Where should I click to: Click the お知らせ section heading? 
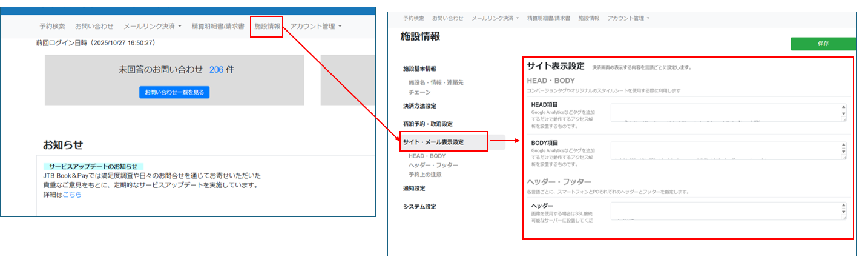(62, 145)
